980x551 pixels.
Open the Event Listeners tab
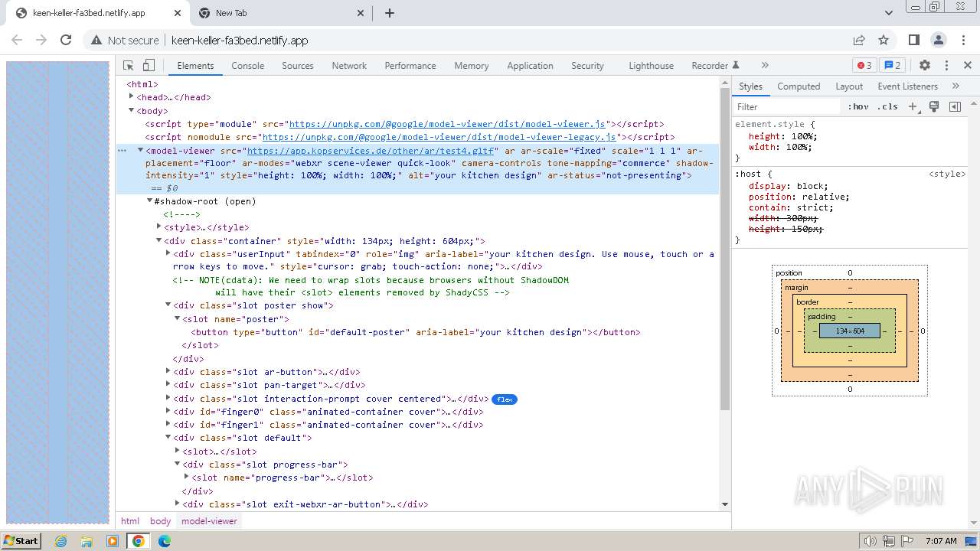coord(907,86)
